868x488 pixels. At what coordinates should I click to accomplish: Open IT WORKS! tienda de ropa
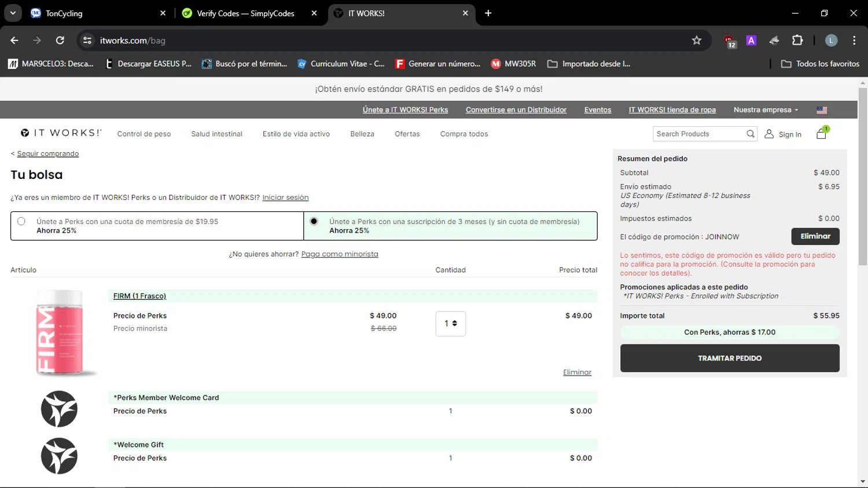click(x=672, y=109)
